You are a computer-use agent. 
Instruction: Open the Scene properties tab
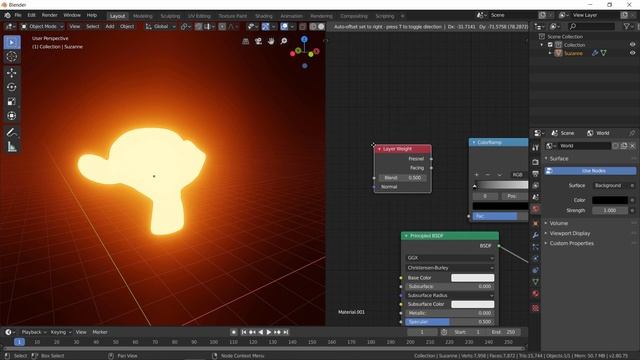(x=535, y=197)
